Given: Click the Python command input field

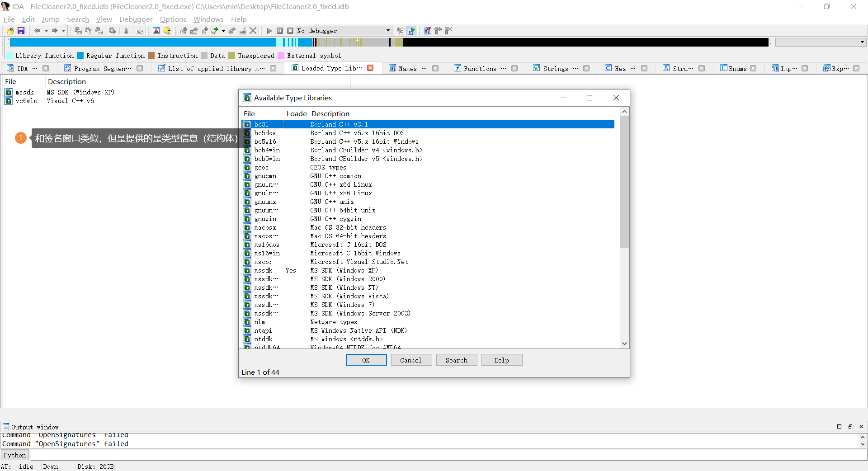Looking at the screenshot, I should [448, 455].
